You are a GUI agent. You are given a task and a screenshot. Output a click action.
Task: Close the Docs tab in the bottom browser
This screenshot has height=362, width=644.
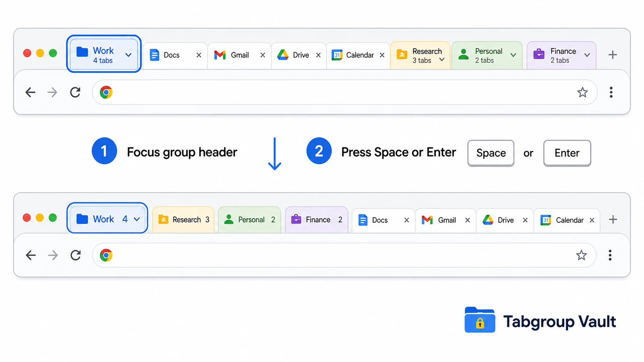406,220
